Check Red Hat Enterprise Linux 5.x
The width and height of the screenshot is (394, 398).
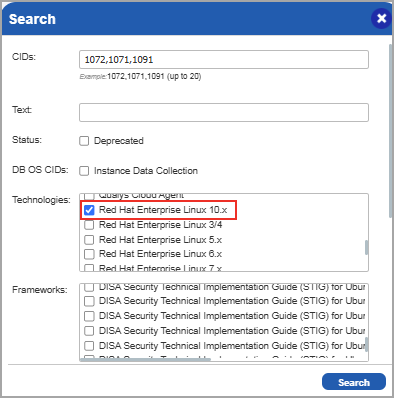click(x=89, y=240)
